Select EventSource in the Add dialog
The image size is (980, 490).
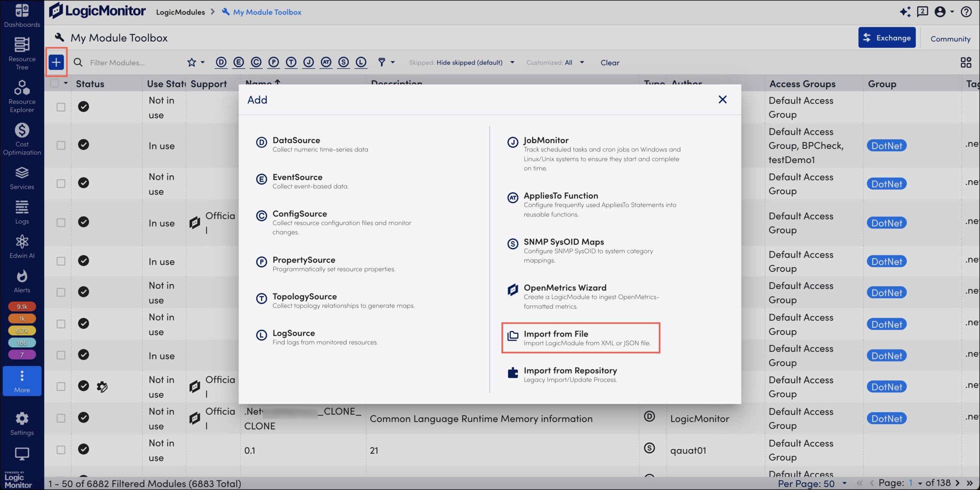coord(302,181)
